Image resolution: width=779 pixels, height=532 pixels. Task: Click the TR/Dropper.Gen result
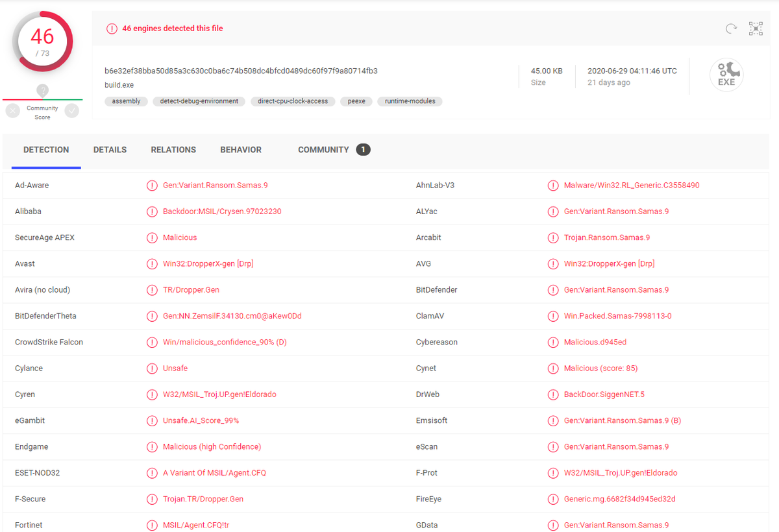[x=191, y=290]
